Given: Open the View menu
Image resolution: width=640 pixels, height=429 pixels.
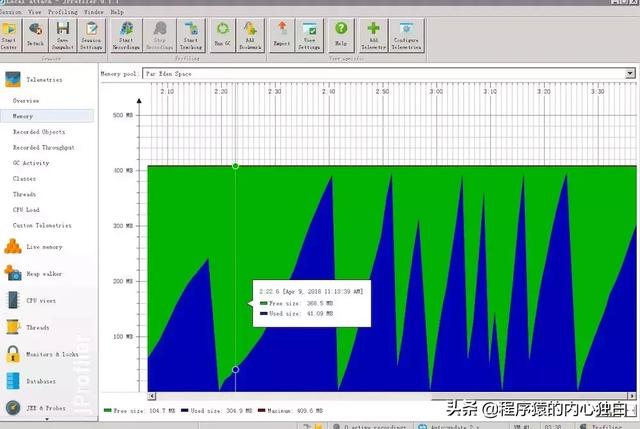Looking at the screenshot, I should click(35, 12).
